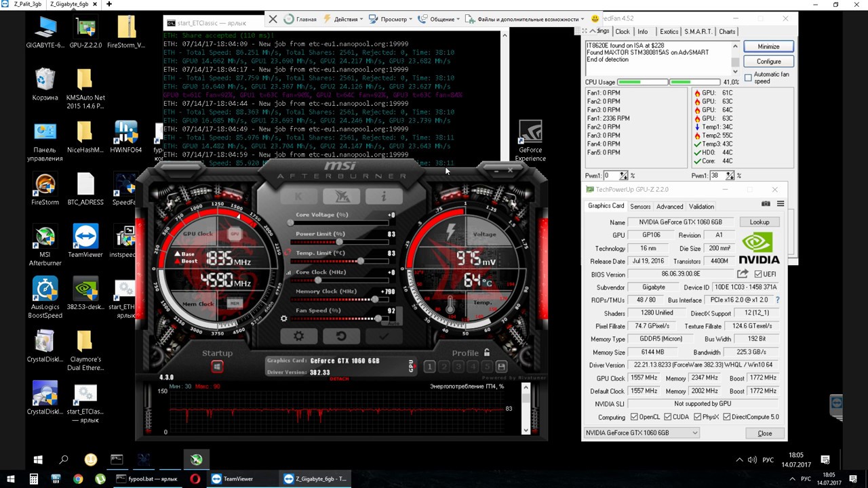Toggle the UEFI checkbox in GPU-Z
The width and height of the screenshot is (868, 488).
point(758,274)
